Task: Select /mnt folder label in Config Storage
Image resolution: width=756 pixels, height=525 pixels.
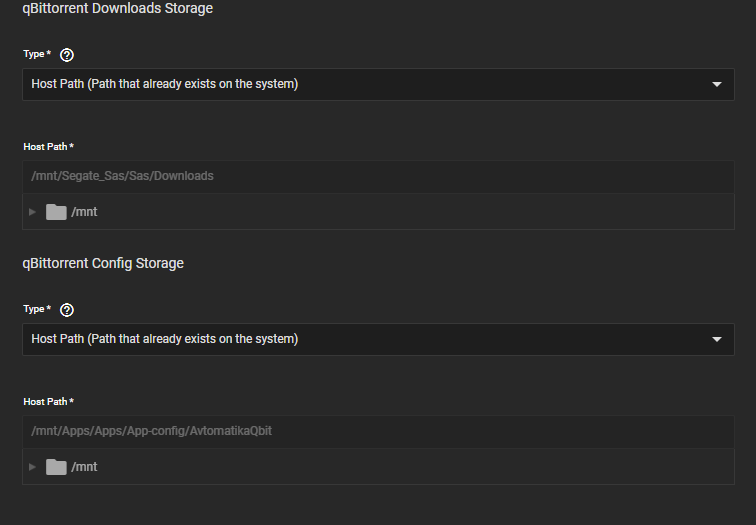Action: point(84,467)
